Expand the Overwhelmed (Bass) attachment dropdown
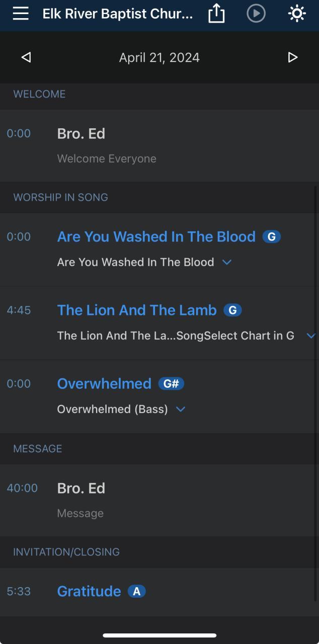This screenshot has width=319, height=644. (181, 409)
